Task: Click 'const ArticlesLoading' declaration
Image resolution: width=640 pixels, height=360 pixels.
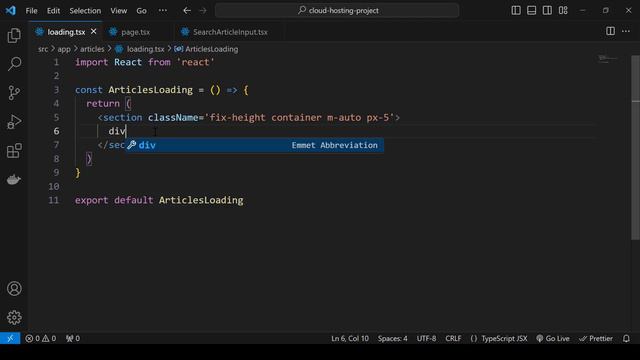Action: coord(133,90)
